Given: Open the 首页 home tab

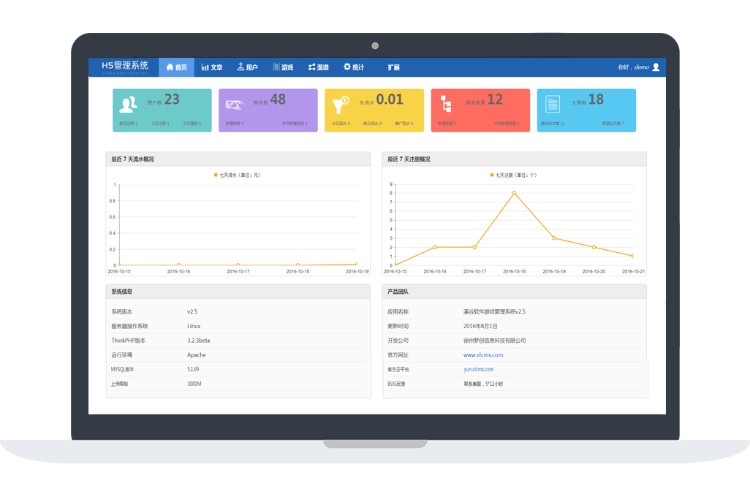Looking at the screenshot, I should [176, 67].
